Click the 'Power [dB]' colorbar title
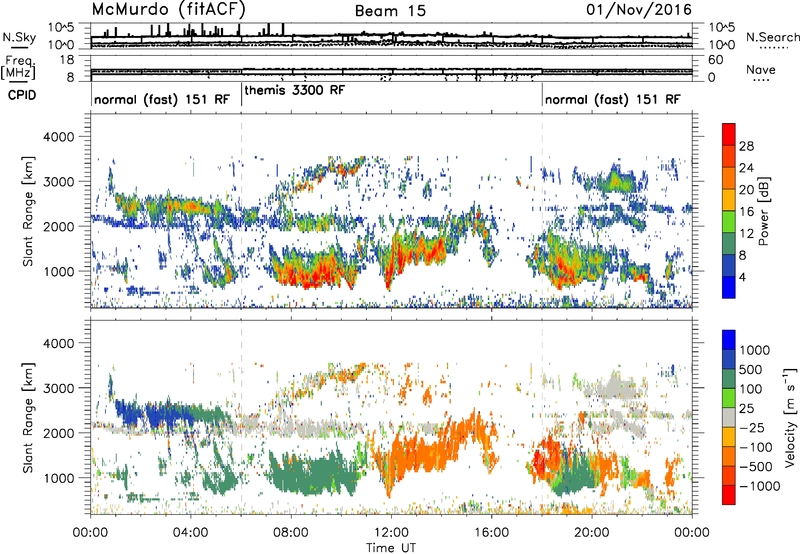 pos(763,211)
